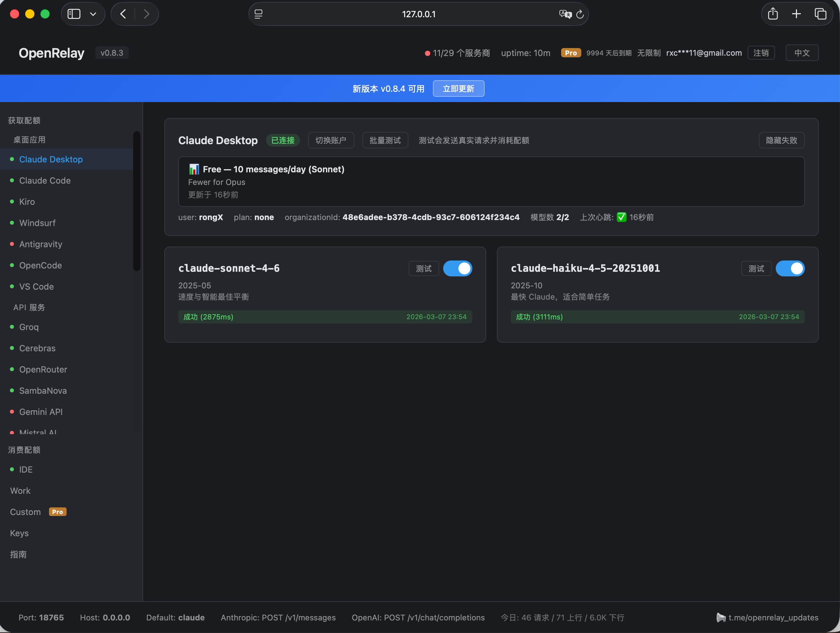This screenshot has width=840, height=633.
Task: Open the page menu icon in address bar
Action: [259, 14]
